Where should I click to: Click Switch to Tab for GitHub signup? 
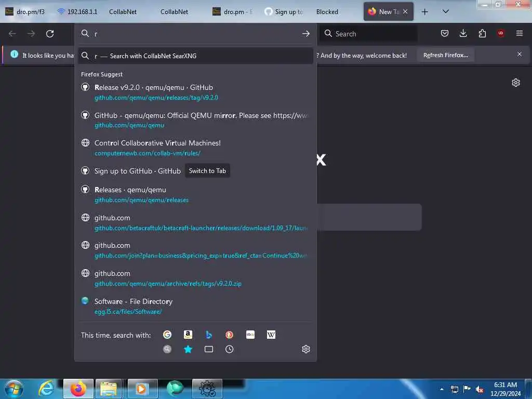click(207, 171)
